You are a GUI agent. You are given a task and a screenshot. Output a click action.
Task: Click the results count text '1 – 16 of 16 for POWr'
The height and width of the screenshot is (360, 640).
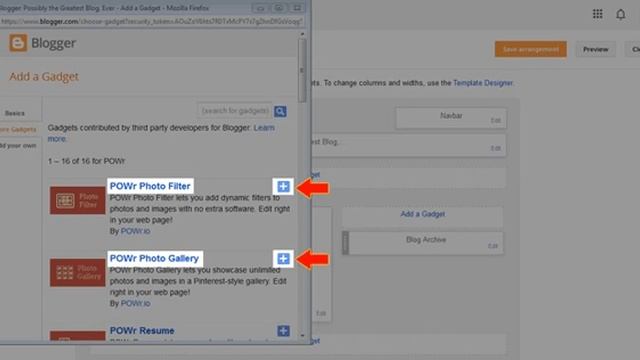pyautogui.click(x=86, y=161)
